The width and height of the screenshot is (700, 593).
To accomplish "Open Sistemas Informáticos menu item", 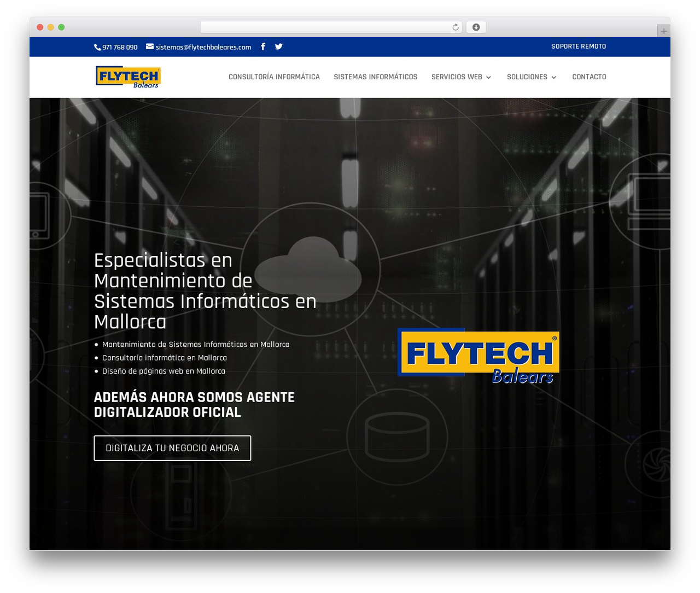I will pyautogui.click(x=376, y=77).
